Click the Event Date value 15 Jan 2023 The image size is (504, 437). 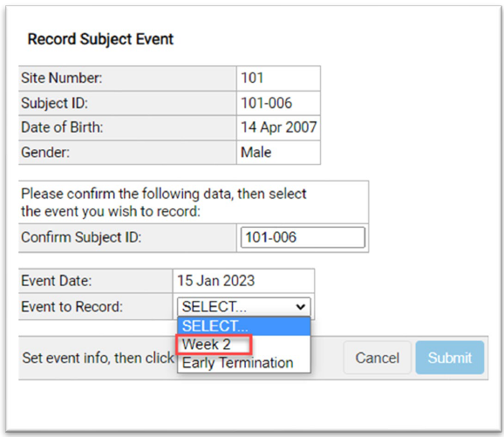tap(216, 280)
